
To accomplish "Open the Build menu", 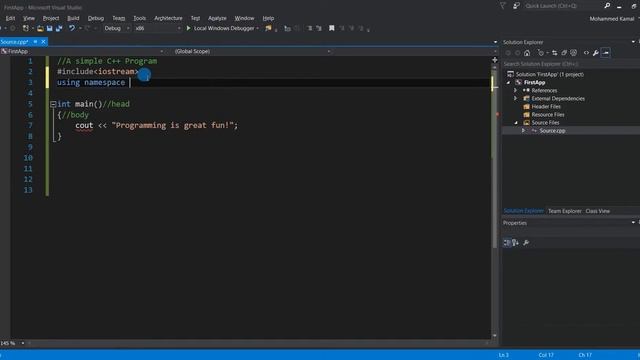I will [x=73, y=18].
